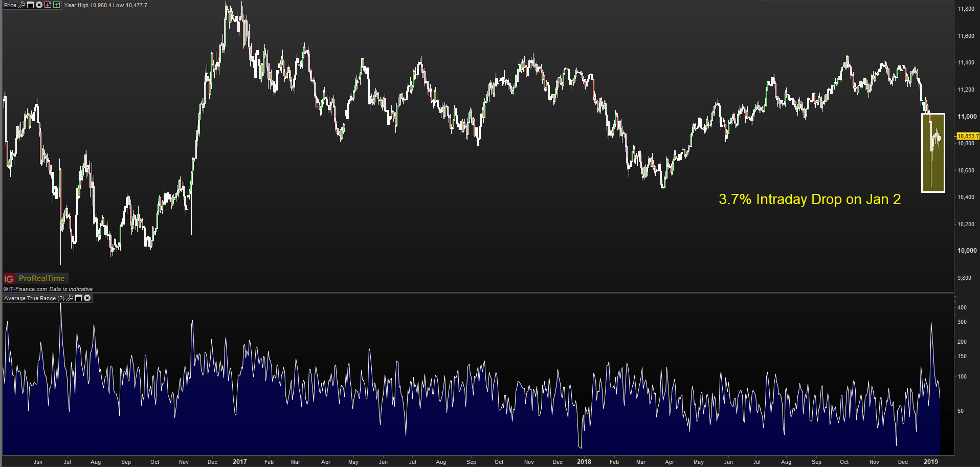Click the 2018 year label on time axis
This screenshot has width=980, height=467.
pos(584,462)
